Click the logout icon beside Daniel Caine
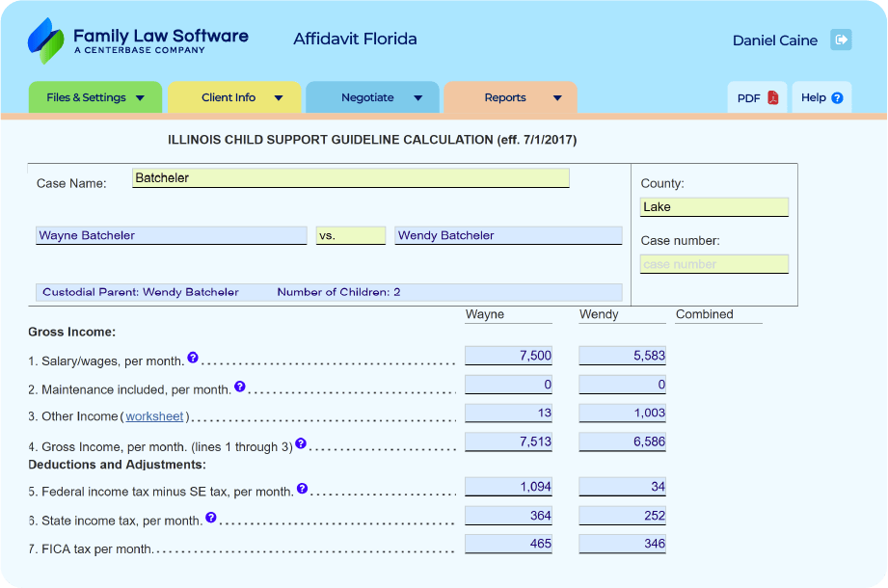This screenshot has height=588, width=888. click(841, 40)
